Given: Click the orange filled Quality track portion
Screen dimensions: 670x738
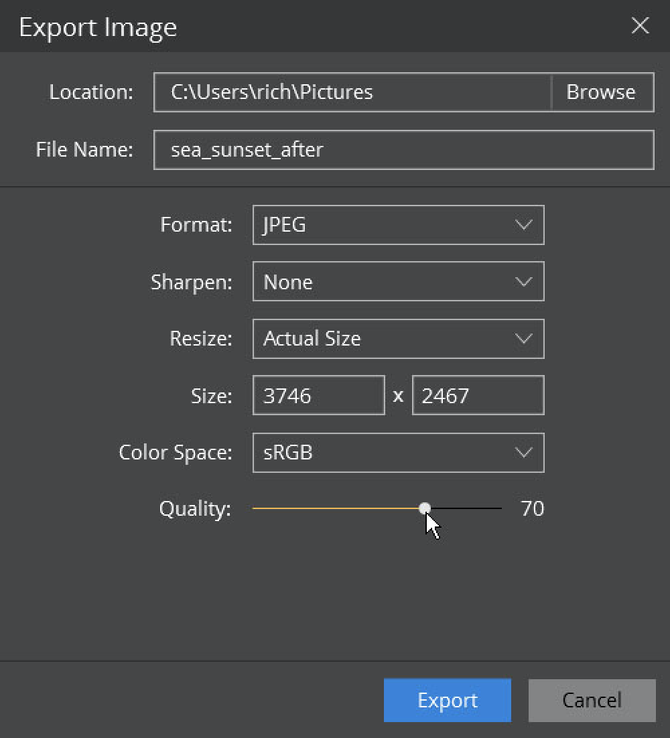Looking at the screenshot, I should click(335, 508).
